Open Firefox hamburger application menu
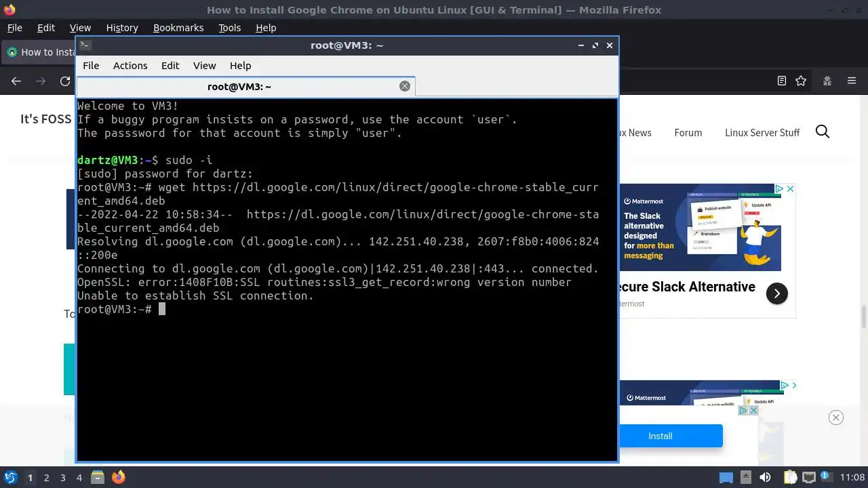Image resolution: width=868 pixels, height=488 pixels. tap(852, 81)
